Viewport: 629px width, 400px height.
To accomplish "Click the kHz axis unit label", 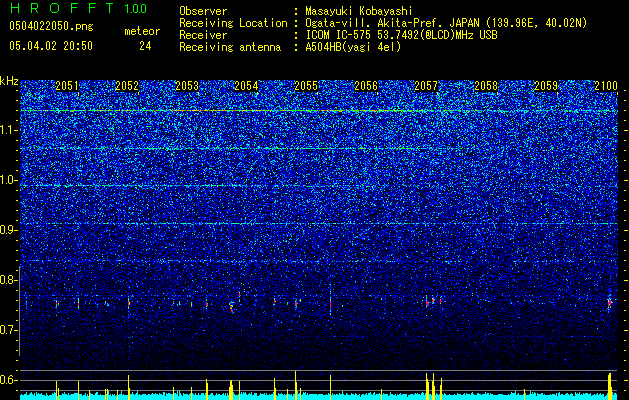I will (9, 81).
